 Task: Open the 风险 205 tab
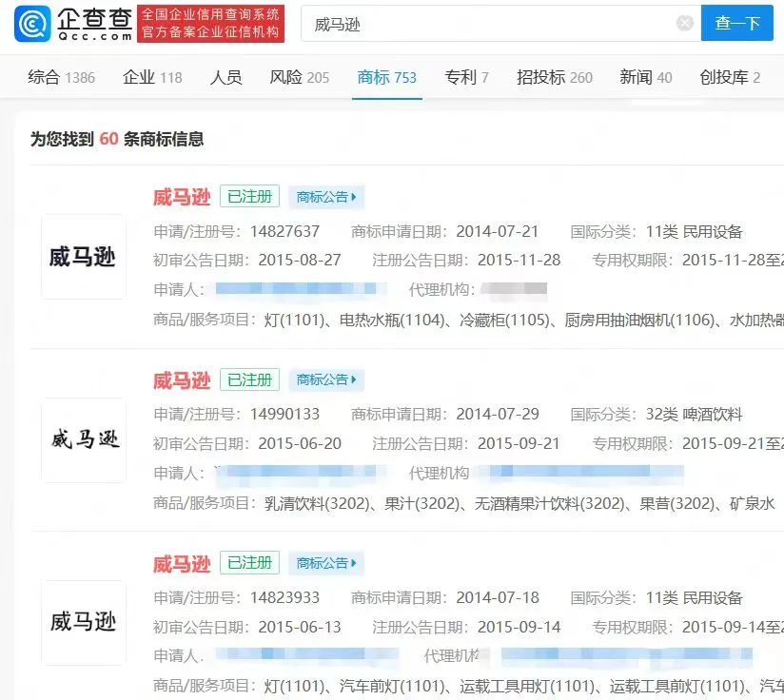(299, 77)
